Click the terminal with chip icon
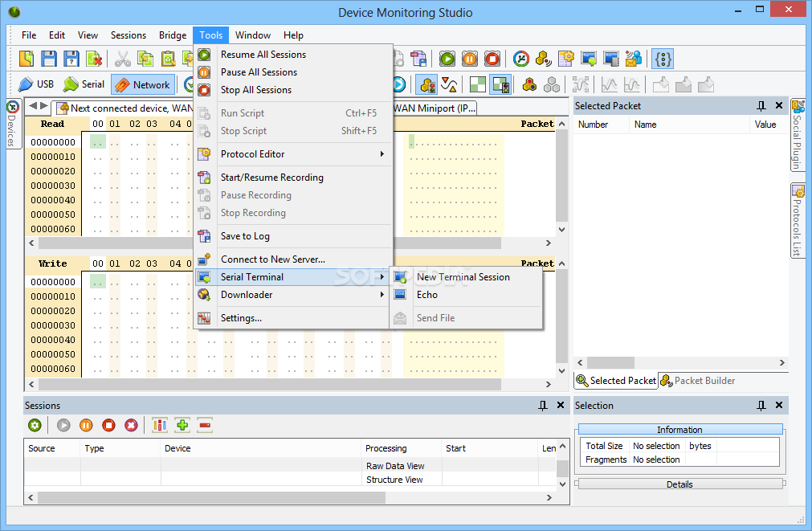812x531 pixels. click(x=611, y=59)
